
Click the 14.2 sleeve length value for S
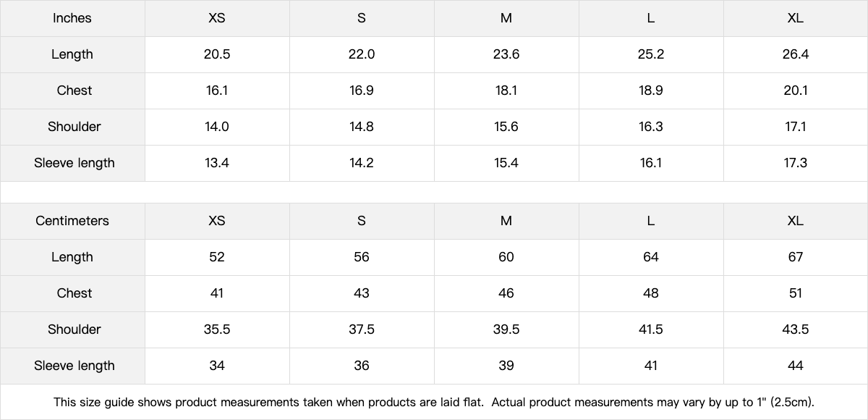362,163
